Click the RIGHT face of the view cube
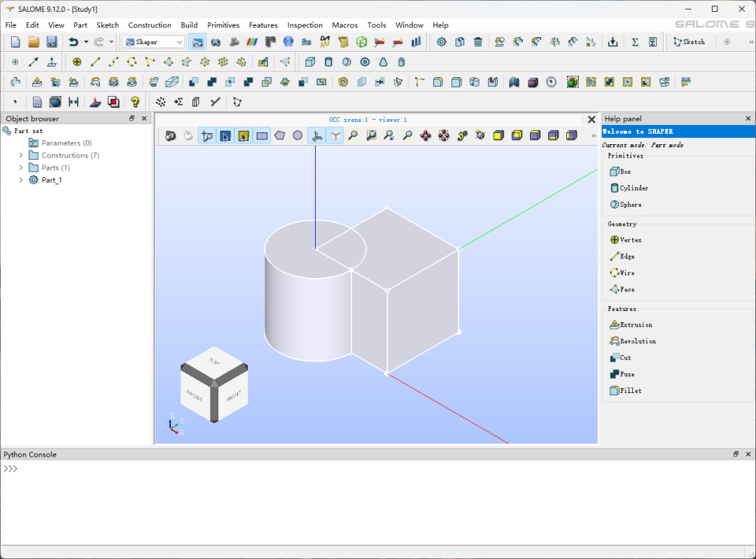 (x=233, y=396)
